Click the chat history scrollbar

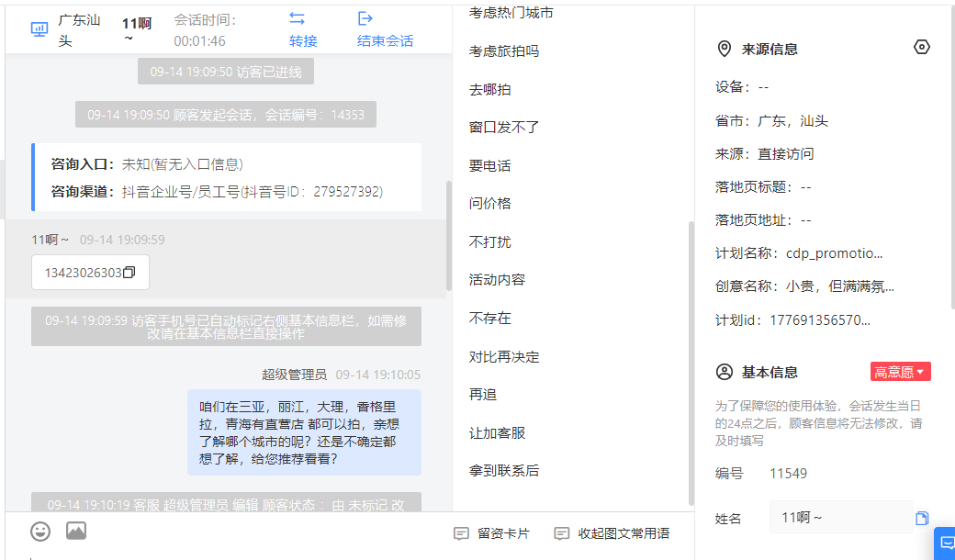click(449, 236)
